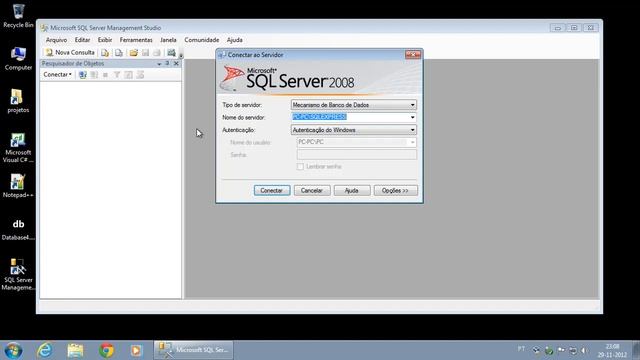Close the Pesquisador de Objetos panel
Image resolution: width=640 pixels, height=360 pixels.
click(176, 64)
